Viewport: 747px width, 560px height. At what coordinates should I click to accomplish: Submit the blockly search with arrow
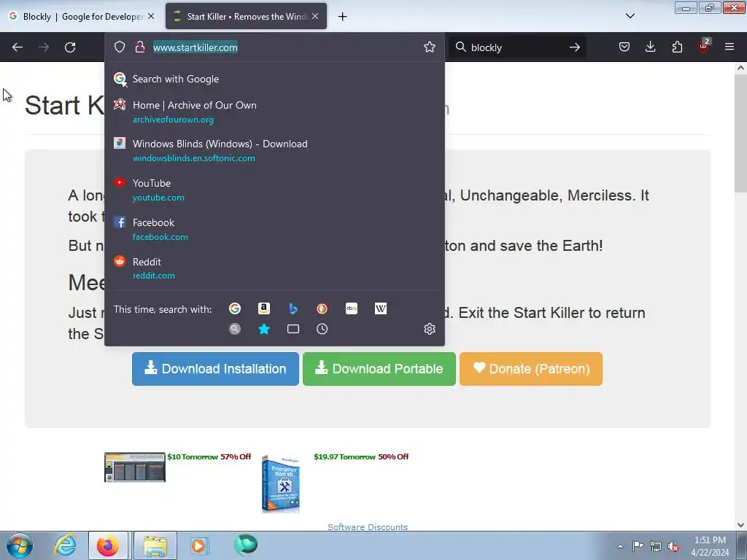coord(575,47)
